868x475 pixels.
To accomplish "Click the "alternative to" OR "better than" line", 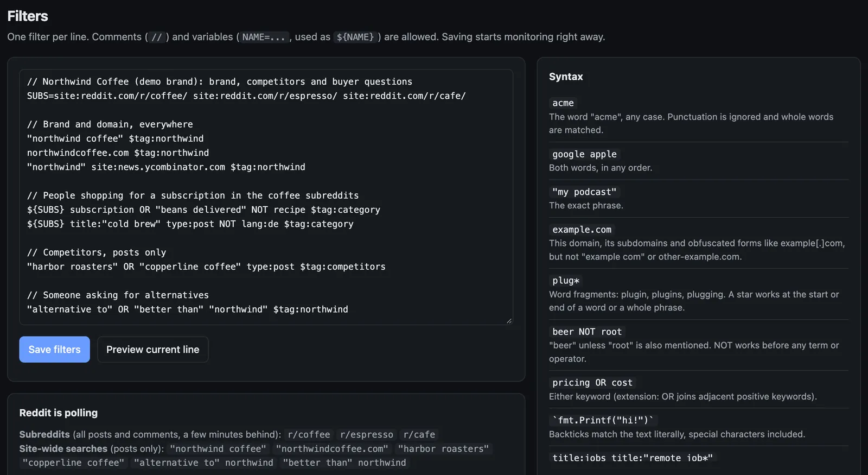I will [188, 309].
